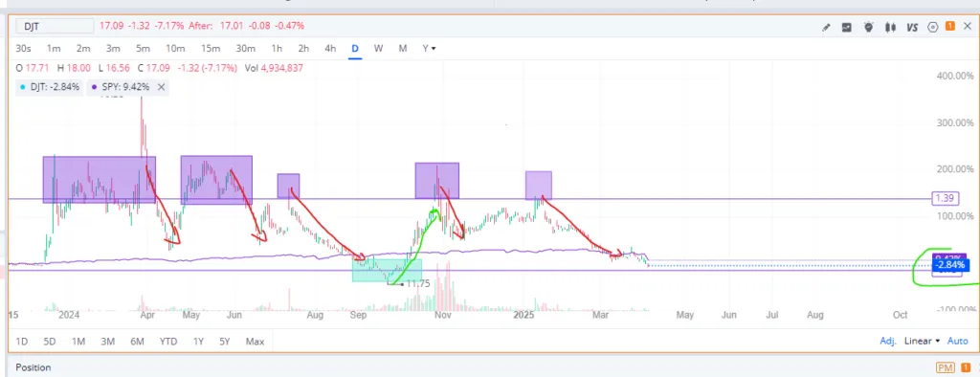980x377 pixels.
Task: Remove SPY comparison with its X
Action: coord(161,87)
